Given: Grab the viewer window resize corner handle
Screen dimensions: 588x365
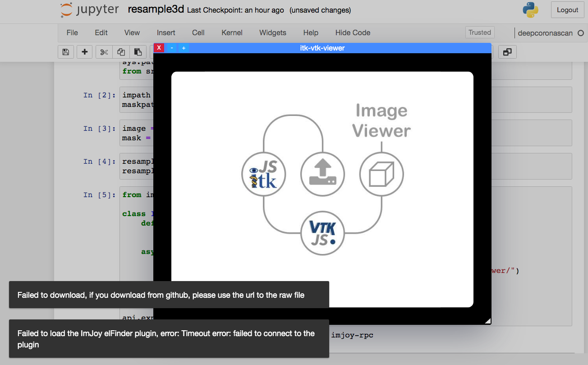Looking at the screenshot, I should tap(487, 321).
